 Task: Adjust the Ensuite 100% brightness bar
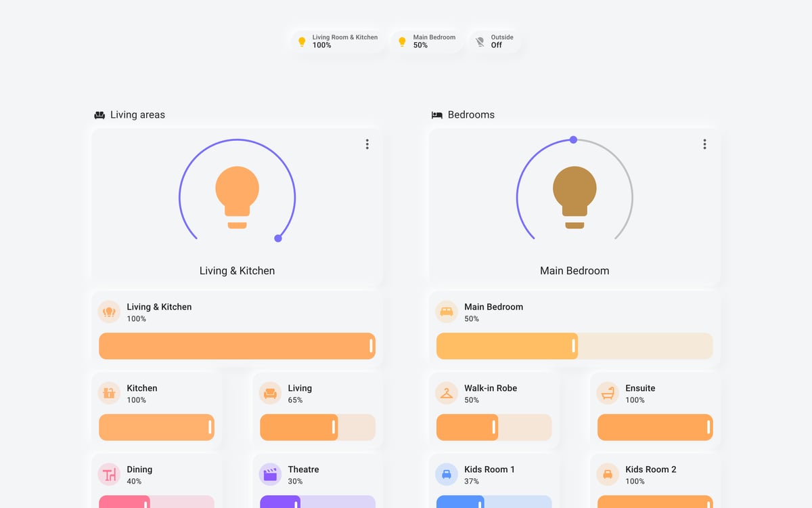point(655,427)
